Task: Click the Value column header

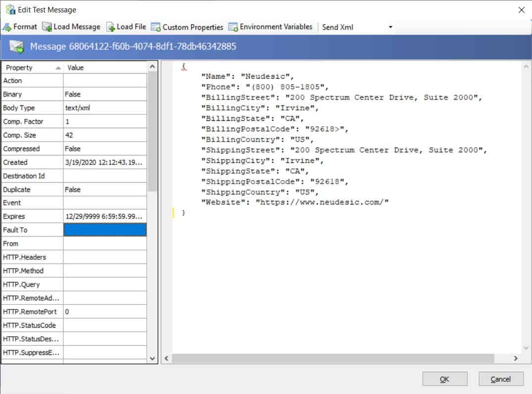Action: (x=105, y=67)
